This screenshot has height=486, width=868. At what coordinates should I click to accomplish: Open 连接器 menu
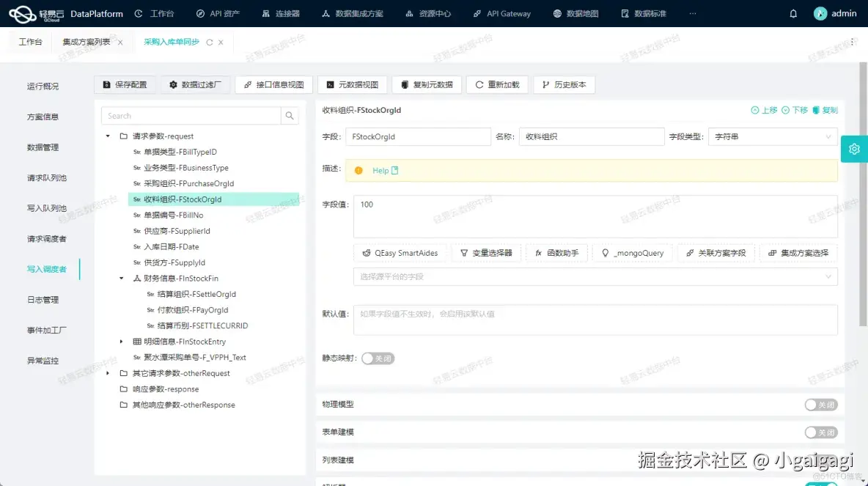coord(281,14)
